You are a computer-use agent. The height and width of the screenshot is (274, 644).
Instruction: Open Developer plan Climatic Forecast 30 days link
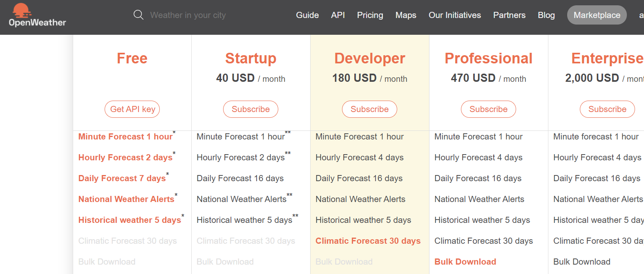pyautogui.click(x=368, y=241)
